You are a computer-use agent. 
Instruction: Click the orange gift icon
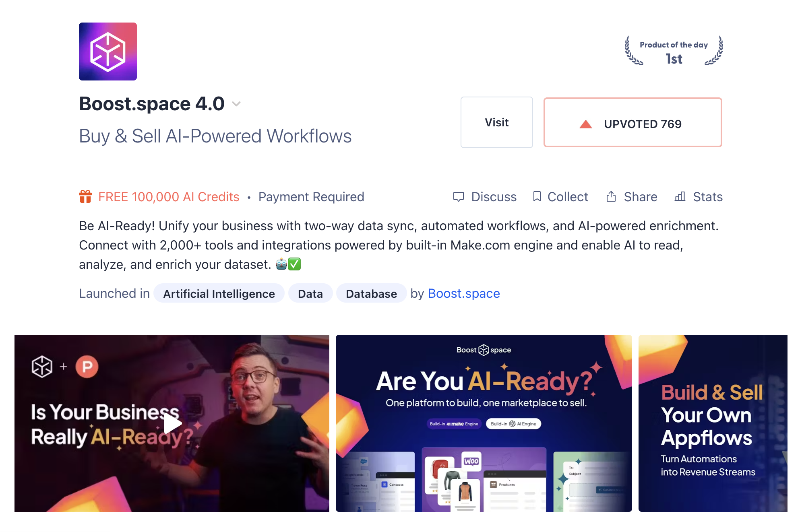85,196
